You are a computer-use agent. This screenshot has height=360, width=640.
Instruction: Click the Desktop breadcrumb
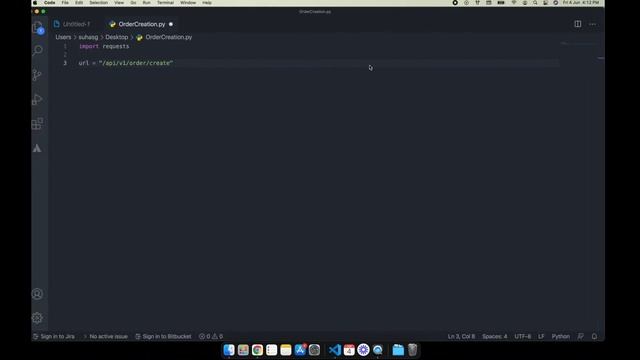[117, 37]
